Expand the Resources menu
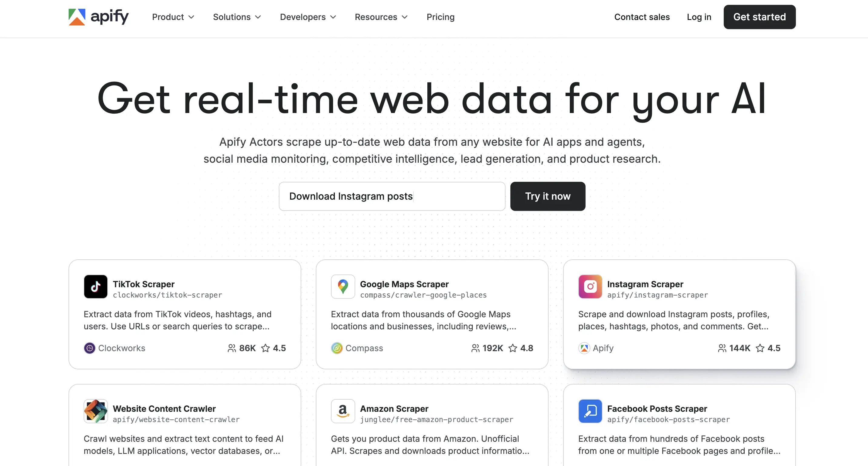Image resolution: width=868 pixels, height=466 pixels. click(x=381, y=17)
